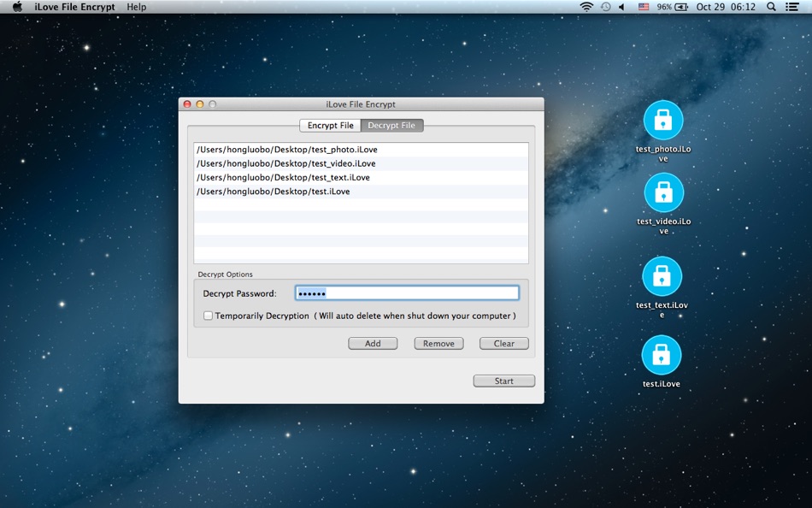
Task: Select the test_photo.iLove path row
Action: (361, 150)
